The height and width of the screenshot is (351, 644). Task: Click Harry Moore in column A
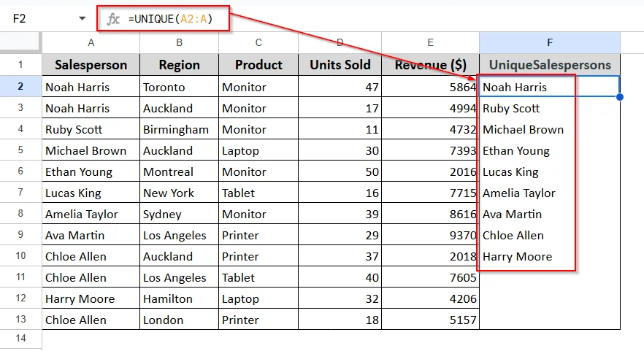(x=91, y=298)
